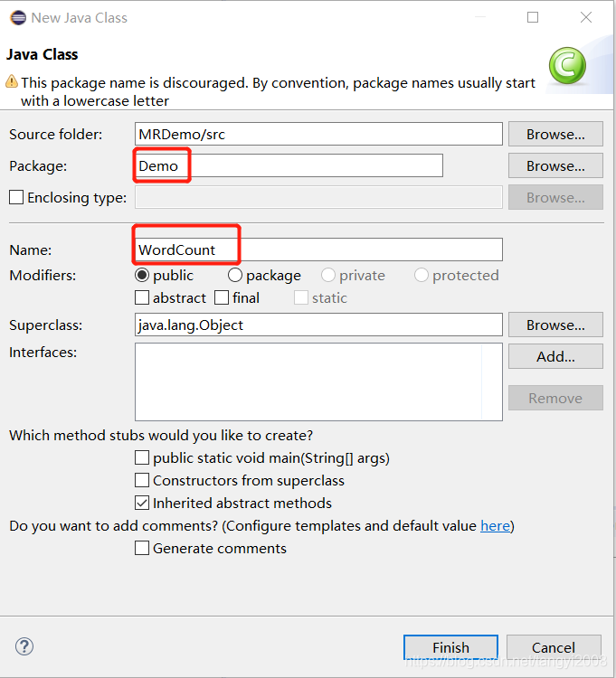Select the public modifier radio button
Image resolution: width=616 pixels, height=678 pixels.
point(142,275)
